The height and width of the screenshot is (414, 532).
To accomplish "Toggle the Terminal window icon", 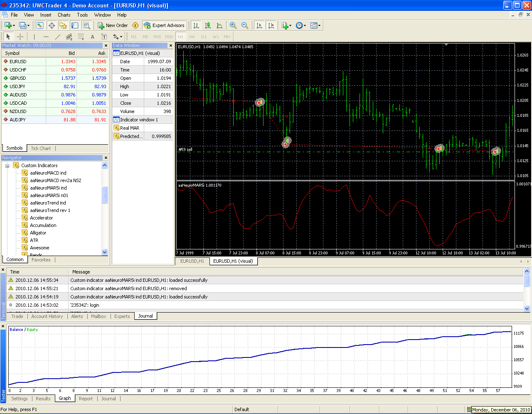I will pos(75,25).
